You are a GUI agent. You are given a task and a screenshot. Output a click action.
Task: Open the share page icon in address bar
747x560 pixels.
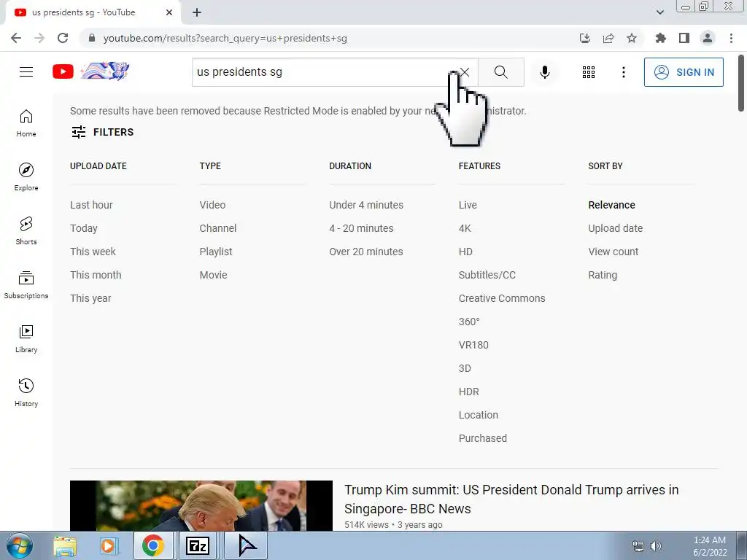pyautogui.click(x=608, y=38)
